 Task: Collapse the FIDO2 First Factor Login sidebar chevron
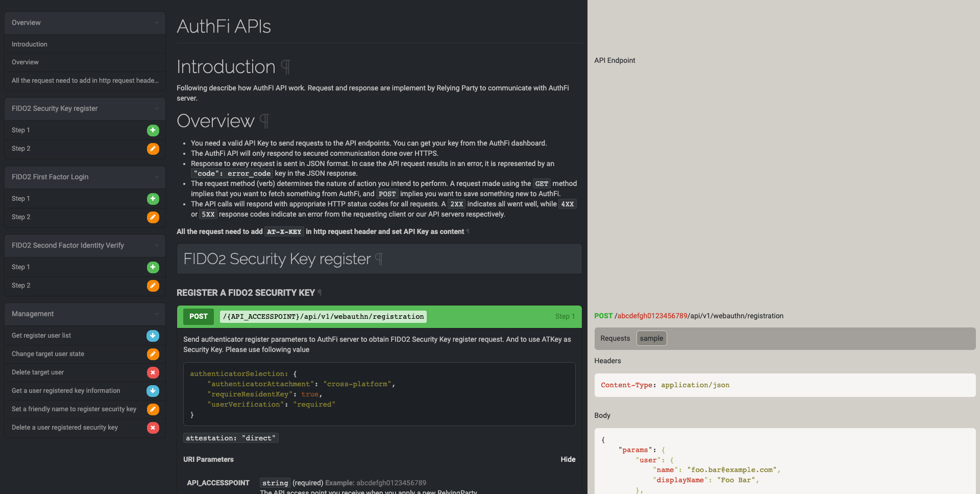(157, 177)
